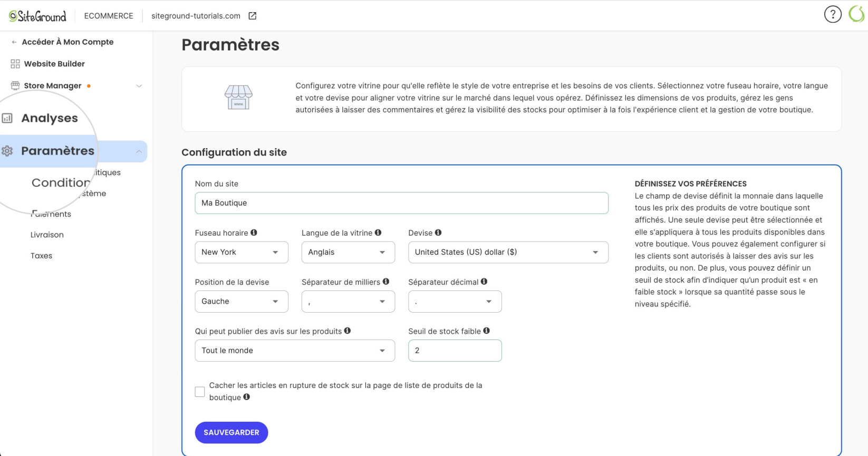Click the storefront illustration icon in info banner

238,98
